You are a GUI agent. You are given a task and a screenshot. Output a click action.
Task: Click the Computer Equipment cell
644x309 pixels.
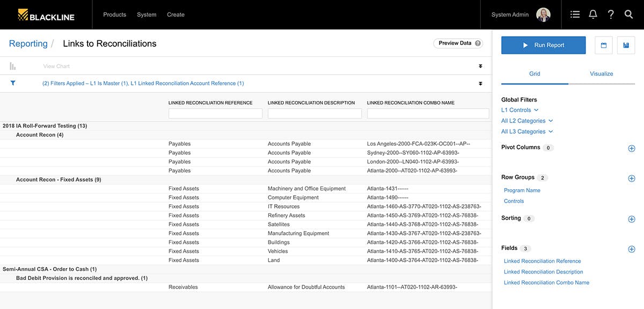(x=293, y=198)
